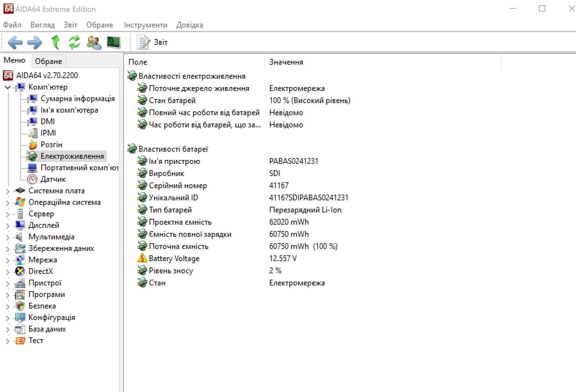
Task: Expand the Пристрої node
Action: (8, 284)
